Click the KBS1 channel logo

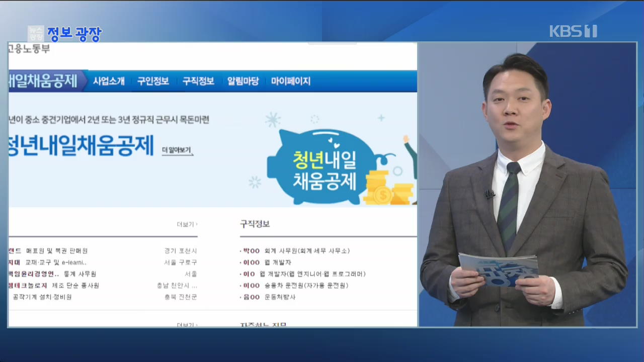[x=573, y=31]
